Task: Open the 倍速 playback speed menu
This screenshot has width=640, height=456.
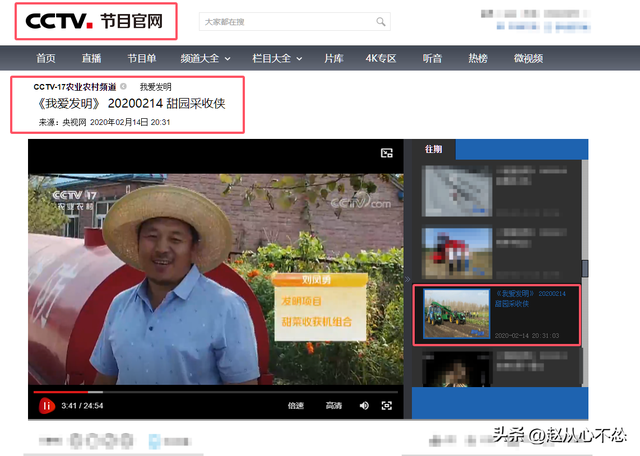Action: tap(296, 405)
